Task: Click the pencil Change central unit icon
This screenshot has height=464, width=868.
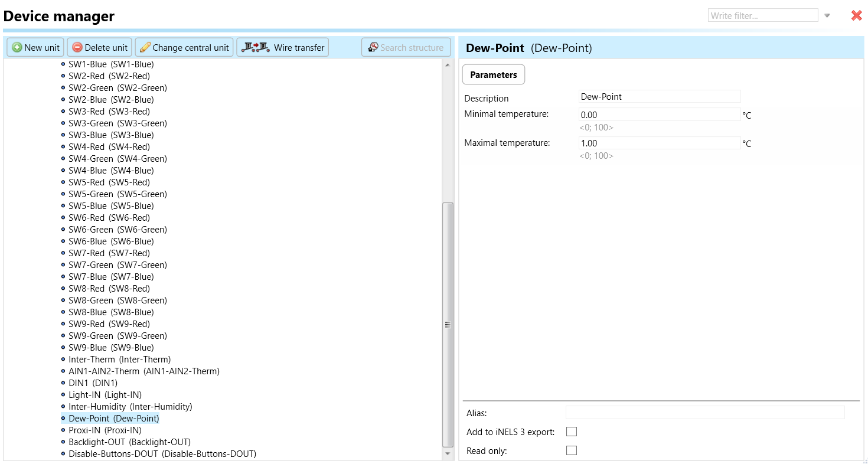Action: [x=145, y=48]
